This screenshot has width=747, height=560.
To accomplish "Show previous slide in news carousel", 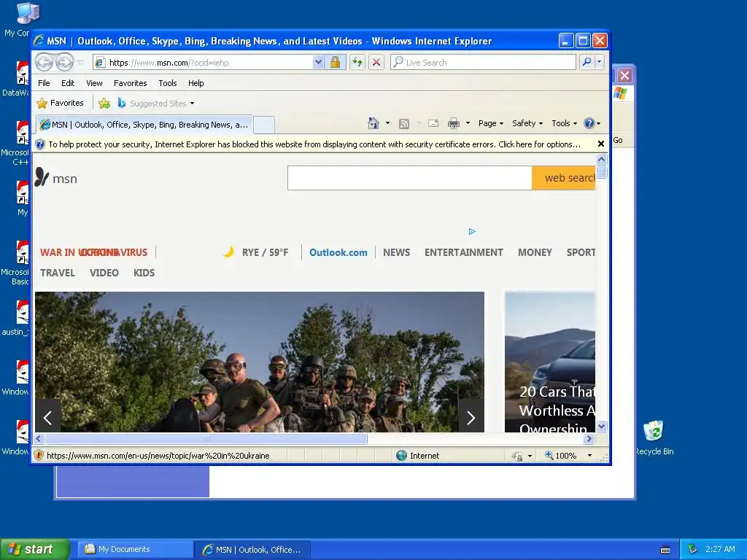I will [x=47, y=418].
